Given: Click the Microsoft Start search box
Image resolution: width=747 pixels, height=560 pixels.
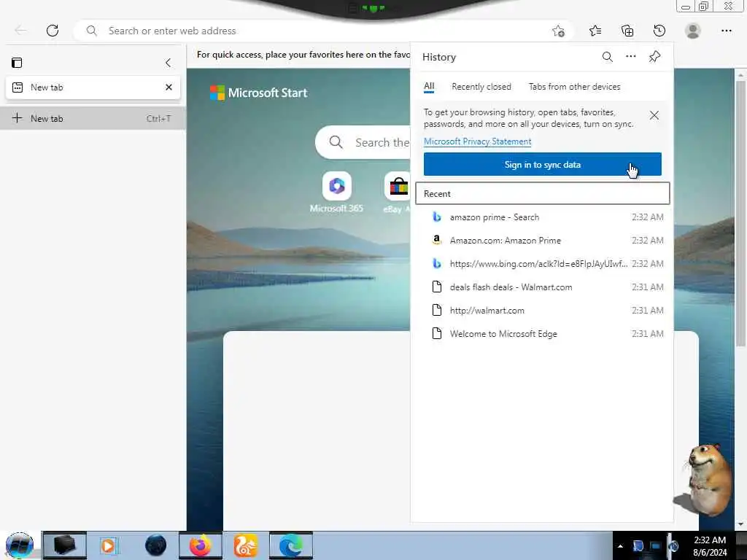Looking at the screenshot, I should click(363, 142).
